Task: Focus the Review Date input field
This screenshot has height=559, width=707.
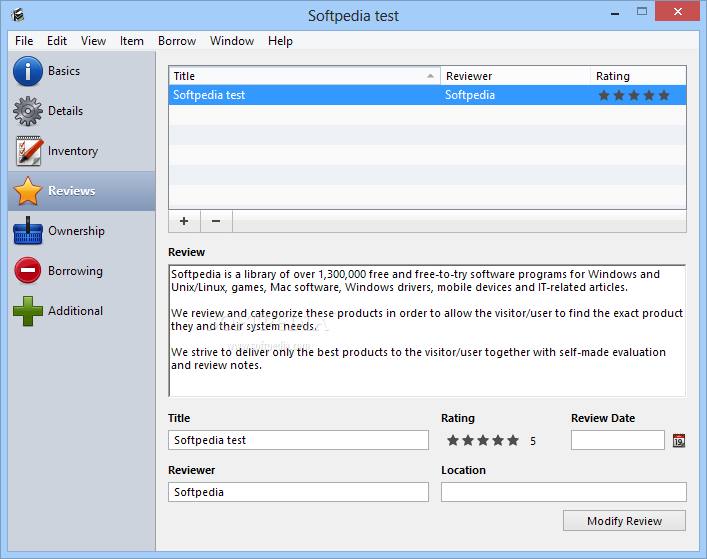Action: 618,440
